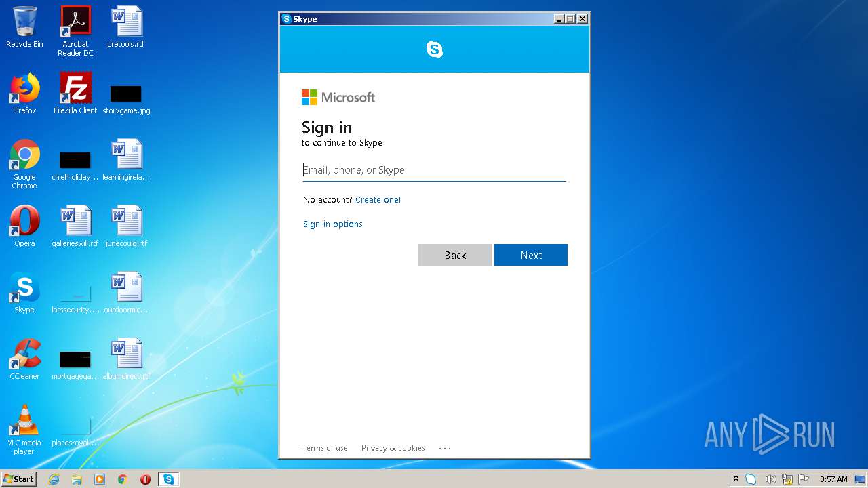Open Windows Media Player taskbar icon

click(x=100, y=479)
